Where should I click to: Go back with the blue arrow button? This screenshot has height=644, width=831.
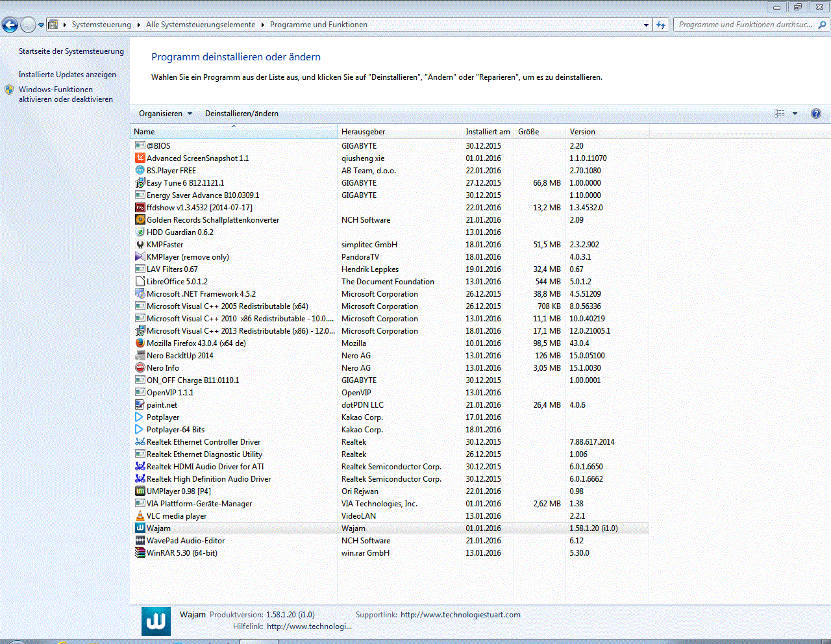pyautogui.click(x=10, y=25)
